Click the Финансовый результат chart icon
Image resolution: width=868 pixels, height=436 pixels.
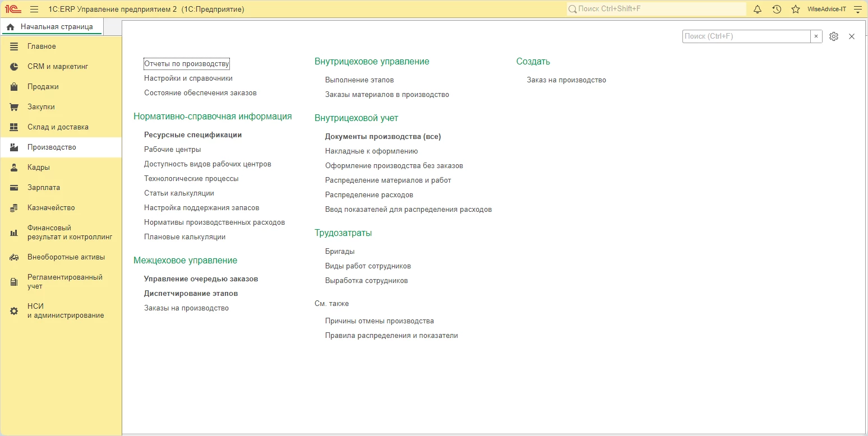[x=14, y=233]
